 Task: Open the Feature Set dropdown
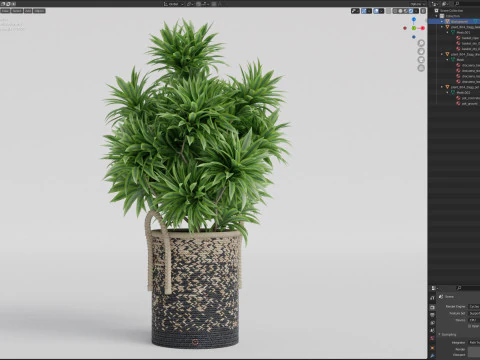[474, 313]
